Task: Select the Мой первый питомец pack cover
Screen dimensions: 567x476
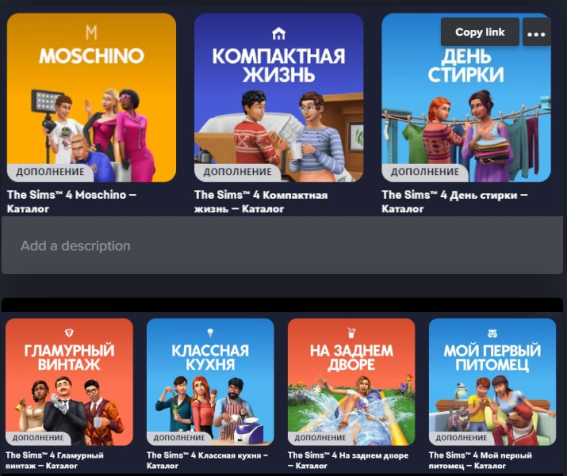Action: point(492,382)
